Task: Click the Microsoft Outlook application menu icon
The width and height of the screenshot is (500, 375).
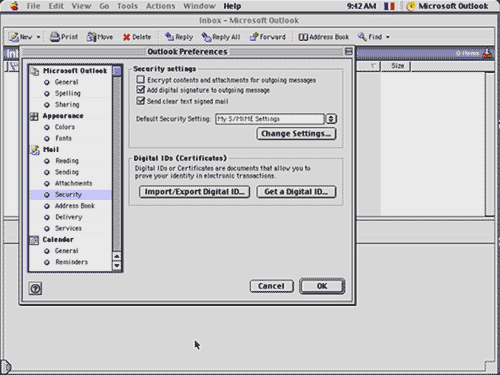Action: coord(411,6)
